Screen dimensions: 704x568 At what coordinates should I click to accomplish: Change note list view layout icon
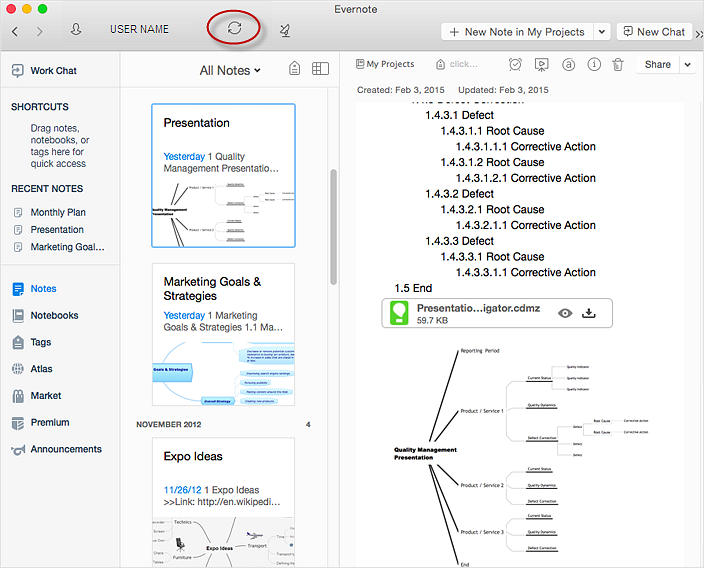320,68
